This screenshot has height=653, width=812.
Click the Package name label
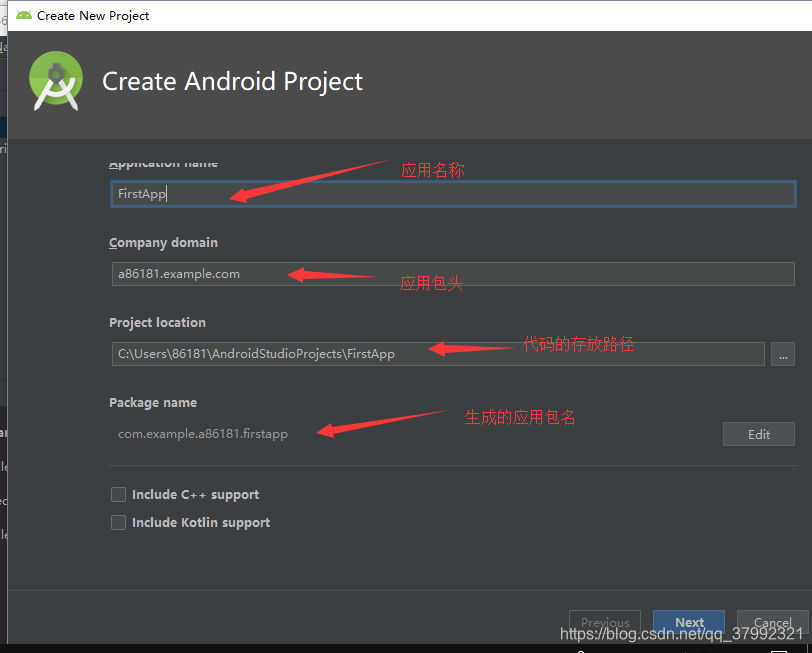[x=153, y=402]
